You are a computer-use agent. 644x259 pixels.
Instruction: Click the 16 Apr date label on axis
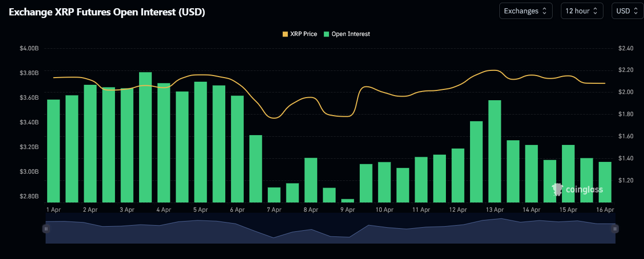pos(606,210)
